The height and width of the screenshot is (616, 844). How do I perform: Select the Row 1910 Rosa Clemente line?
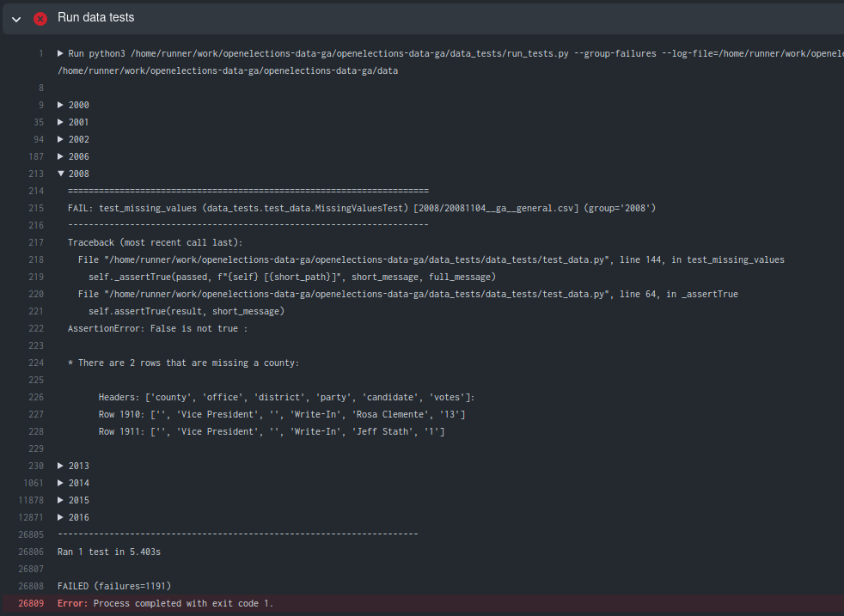click(x=282, y=415)
